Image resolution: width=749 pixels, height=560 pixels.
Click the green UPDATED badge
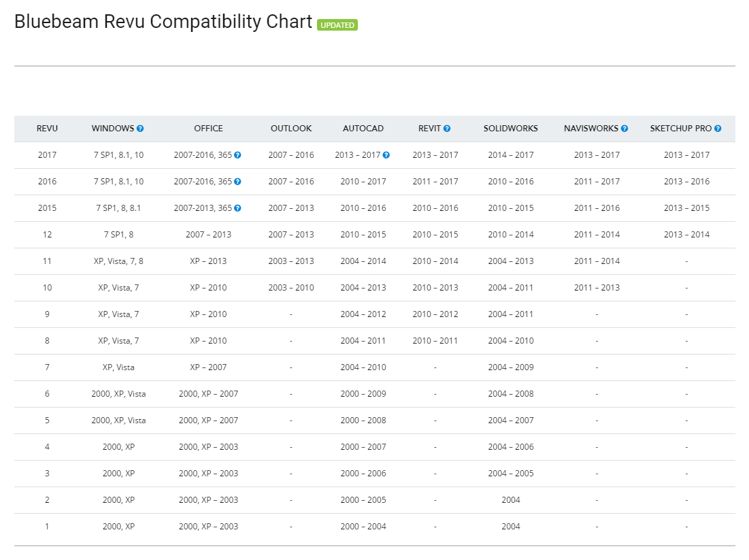pyautogui.click(x=337, y=25)
